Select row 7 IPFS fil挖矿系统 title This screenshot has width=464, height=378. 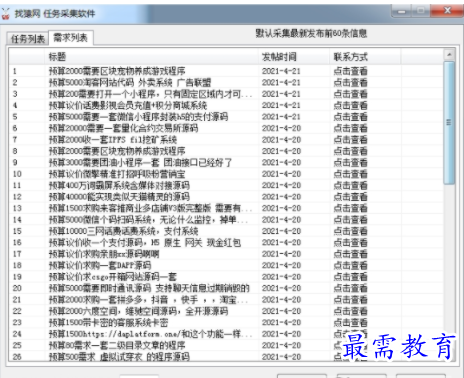coord(113,139)
